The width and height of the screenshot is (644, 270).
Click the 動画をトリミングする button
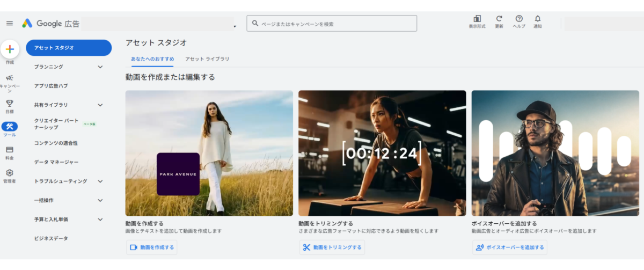click(332, 247)
